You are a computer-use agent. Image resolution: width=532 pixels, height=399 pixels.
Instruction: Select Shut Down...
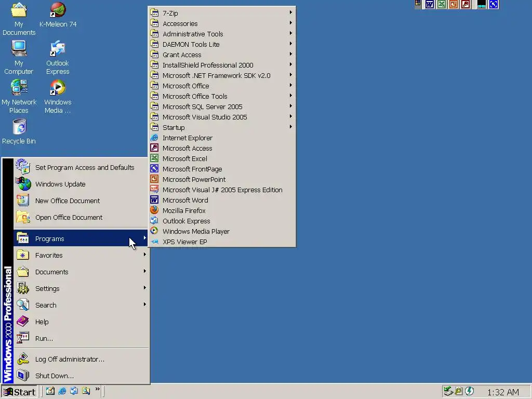click(x=82, y=376)
